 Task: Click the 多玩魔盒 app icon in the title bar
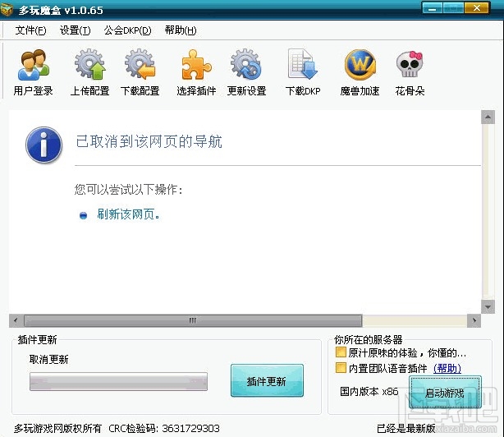click(x=7, y=10)
